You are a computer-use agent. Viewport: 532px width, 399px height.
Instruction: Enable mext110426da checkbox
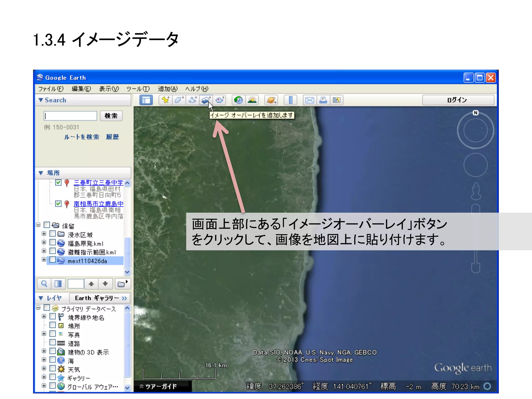point(52,260)
